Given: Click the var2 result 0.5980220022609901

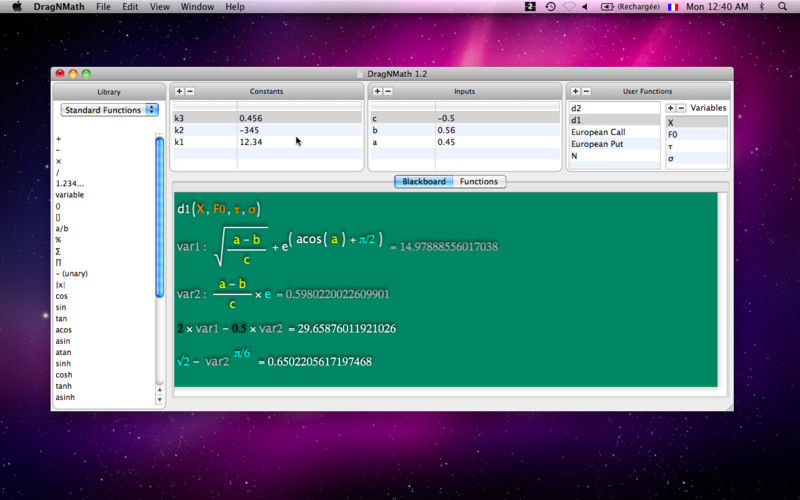Looking at the screenshot, I should click(337, 294).
